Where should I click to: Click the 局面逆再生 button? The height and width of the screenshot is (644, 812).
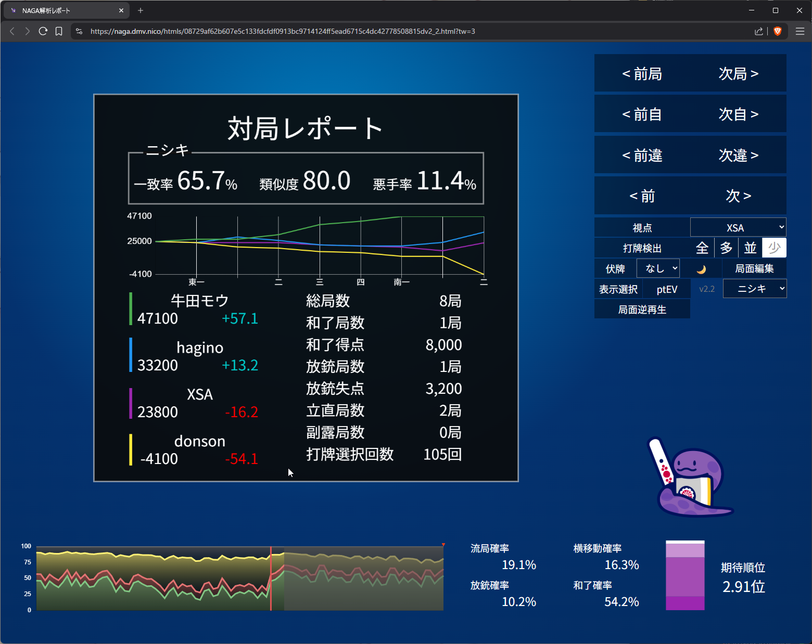pos(642,310)
